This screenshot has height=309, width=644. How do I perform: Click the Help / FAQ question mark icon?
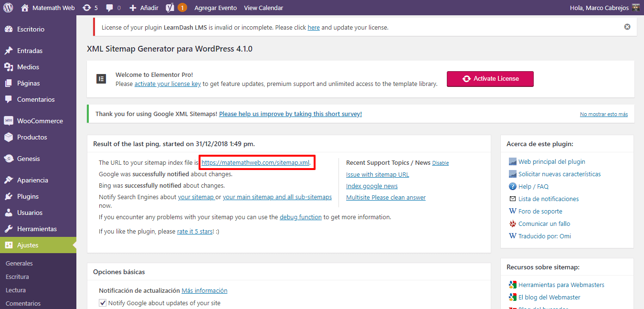point(513,186)
